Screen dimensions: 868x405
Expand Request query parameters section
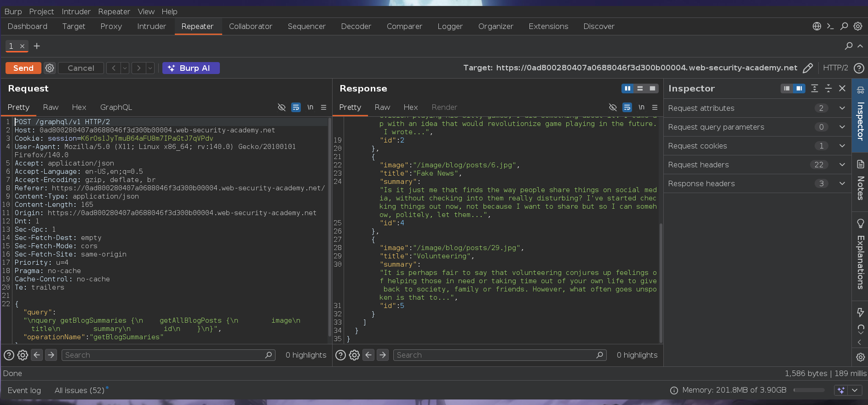[x=757, y=127]
